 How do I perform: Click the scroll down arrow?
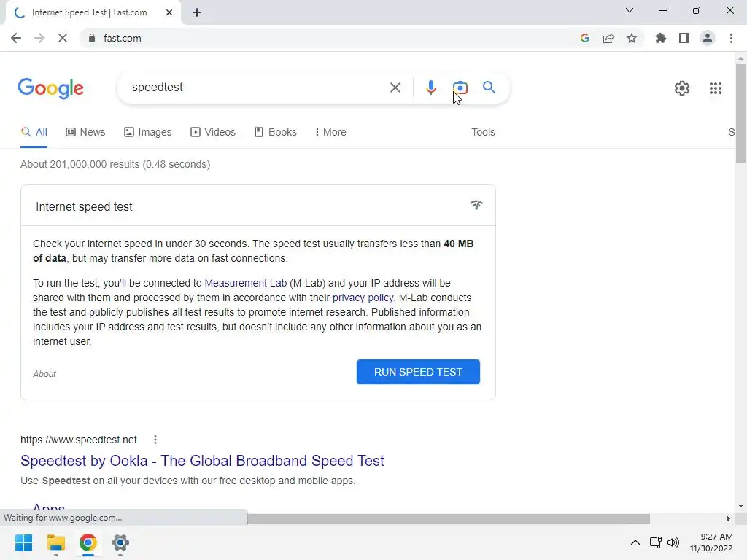click(740, 506)
